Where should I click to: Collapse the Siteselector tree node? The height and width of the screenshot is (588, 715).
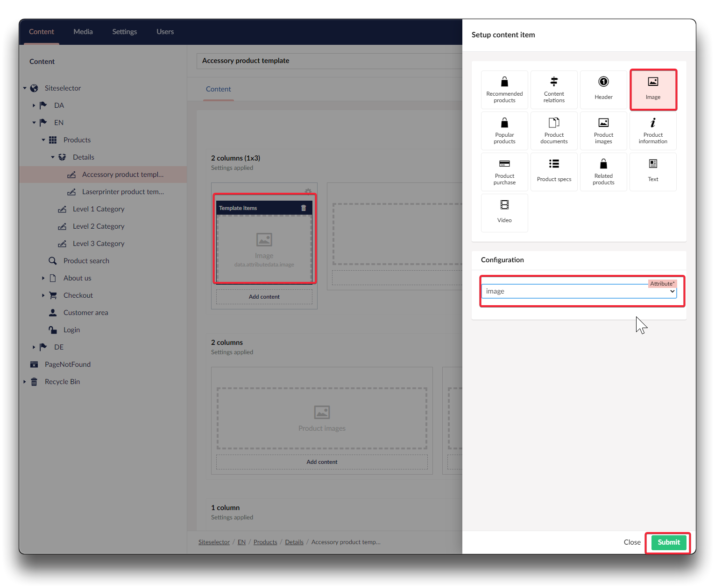tap(25, 88)
